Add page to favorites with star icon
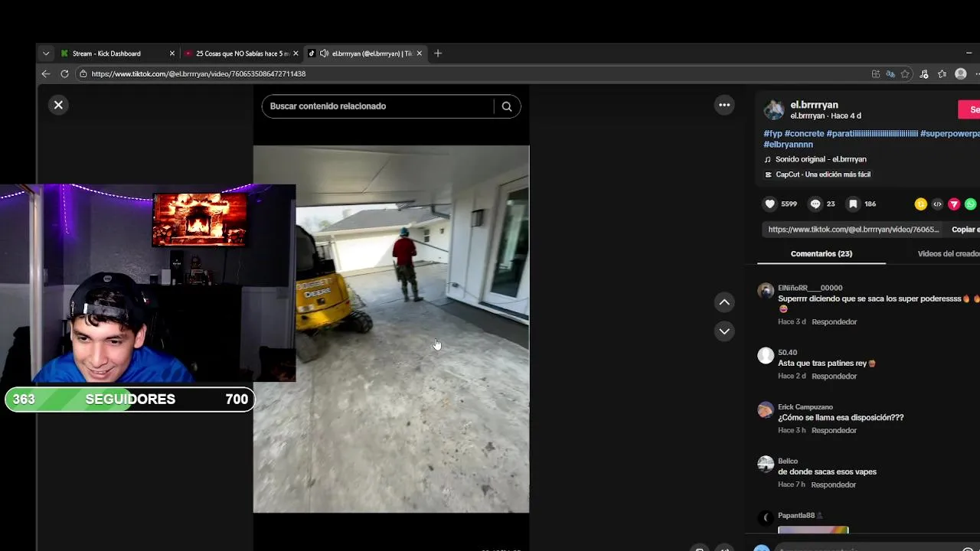980x551 pixels. pyautogui.click(x=905, y=74)
